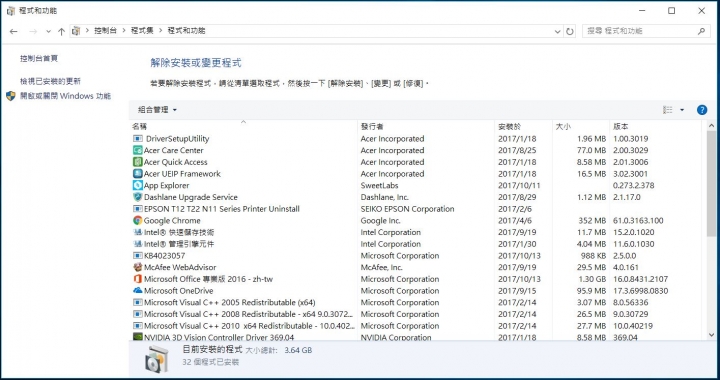This screenshot has width=720, height=380.
Task: Open recent locations dropdown arrow
Action: coord(48,31)
